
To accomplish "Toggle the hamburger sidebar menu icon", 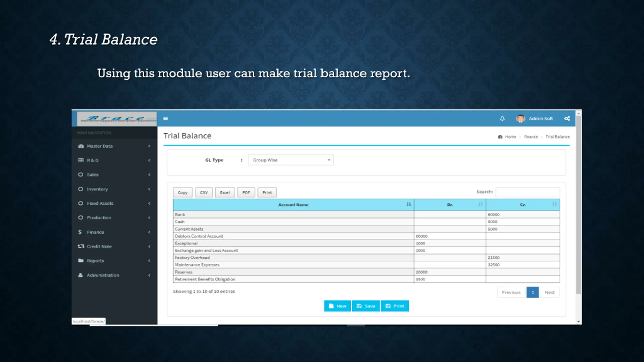I will click(x=165, y=118).
